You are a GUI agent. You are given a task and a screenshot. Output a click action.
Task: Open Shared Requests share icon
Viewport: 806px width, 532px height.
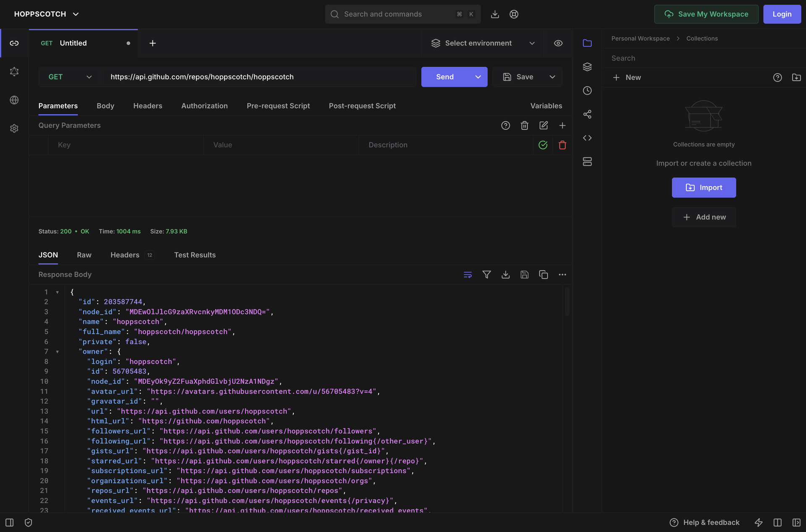[x=587, y=114]
